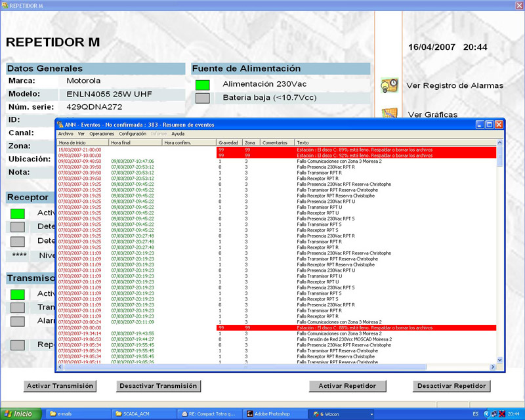Open the Windows Inicio start button
525x420 pixels.
click(x=18, y=414)
